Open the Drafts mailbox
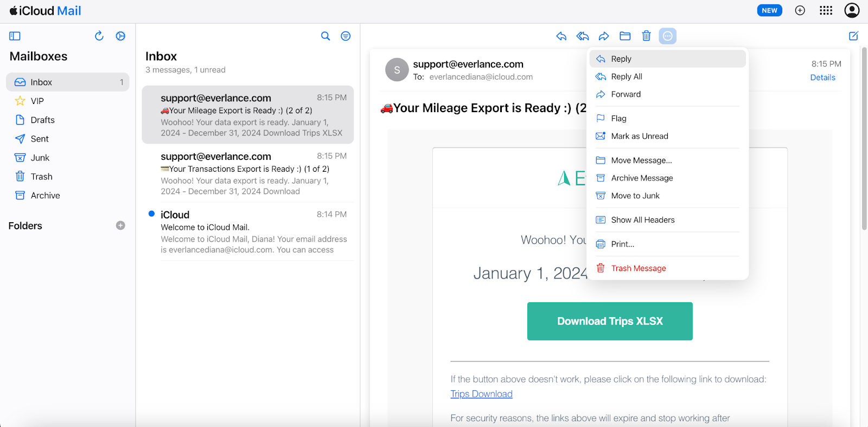The width and height of the screenshot is (868, 427). pos(42,120)
